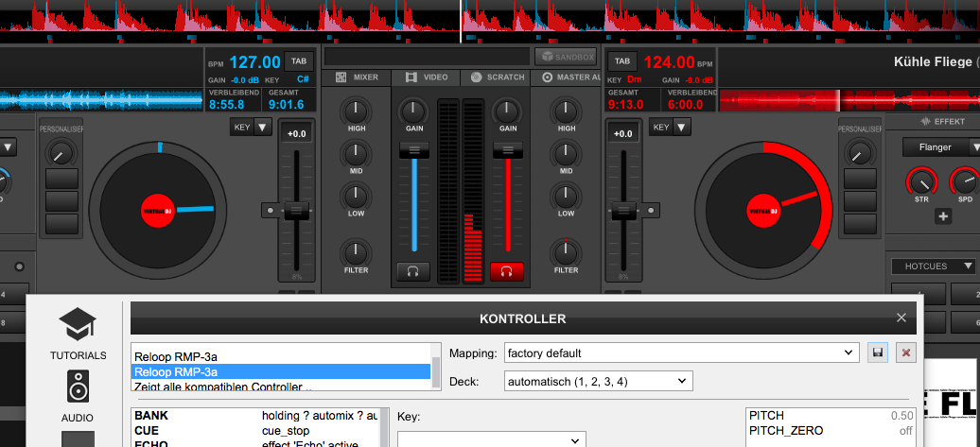This screenshot has width=980, height=447.
Task: Click the left channel FILTER knob
Action: 355,253
